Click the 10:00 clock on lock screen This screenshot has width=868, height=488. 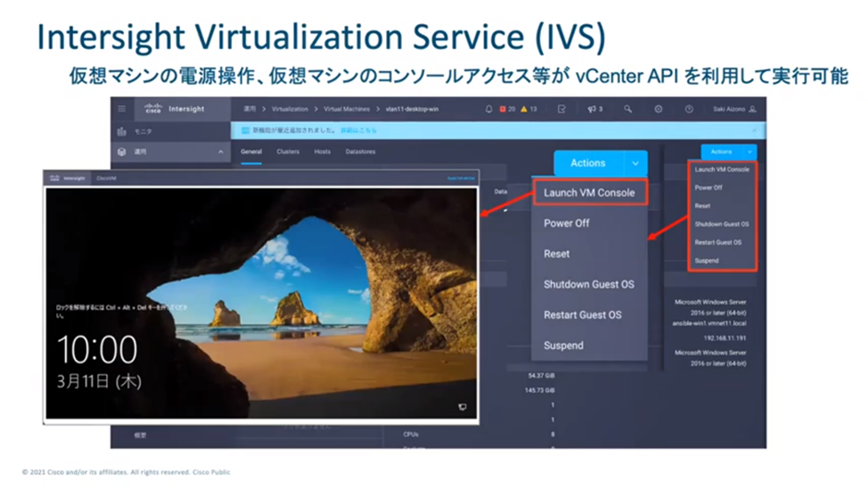coord(98,349)
